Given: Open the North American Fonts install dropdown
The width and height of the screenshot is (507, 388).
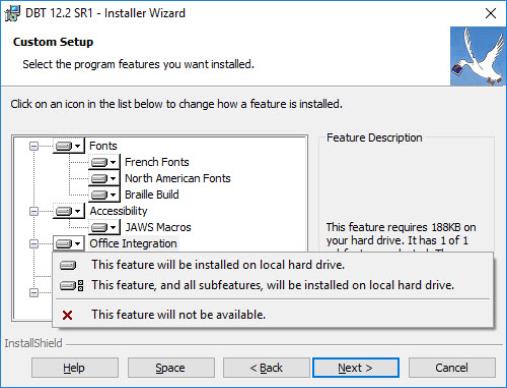Looking at the screenshot, I should pyautogui.click(x=104, y=178).
